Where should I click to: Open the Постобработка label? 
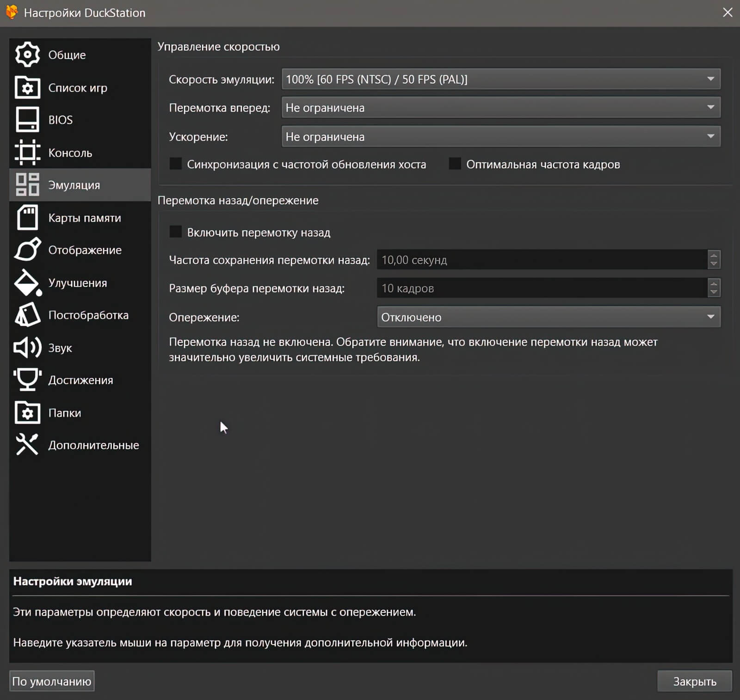point(88,315)
